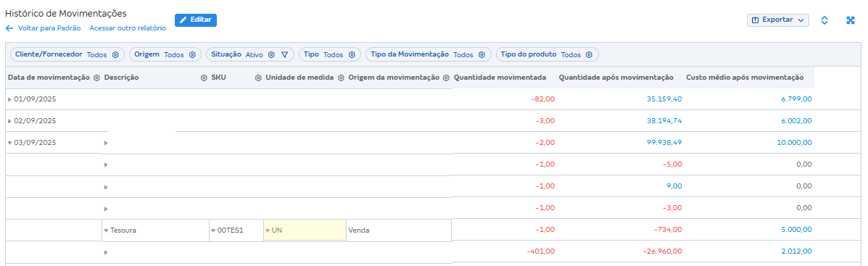Viewport: 868px width, 266px height.
Task: Click the value 99.938,49
Action: pyautogui.click(x=664, y=143)
